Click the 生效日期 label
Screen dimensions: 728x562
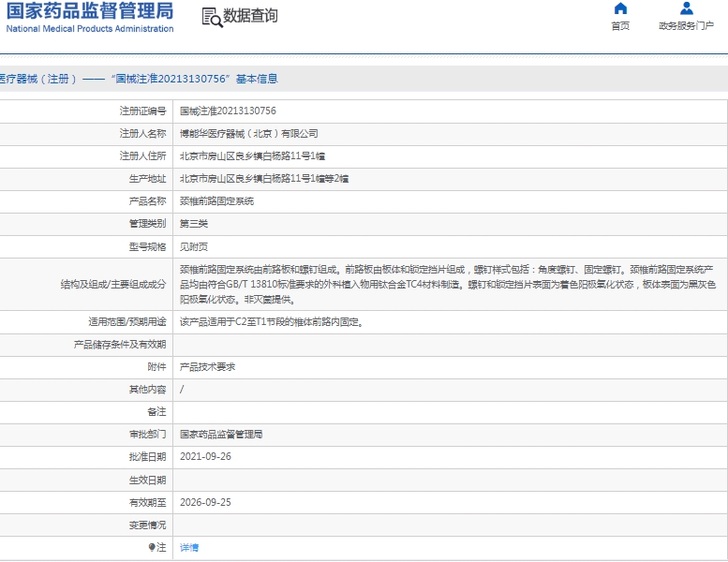pyautogui.click(x=148, y=480)
